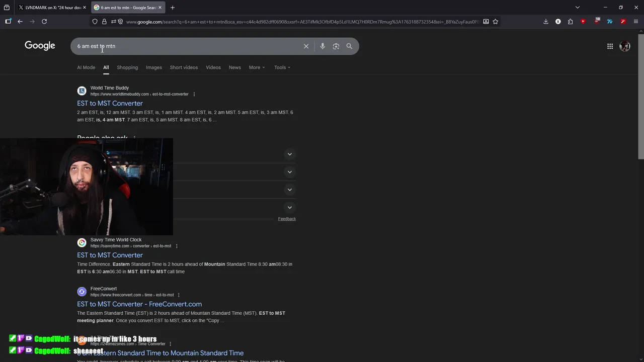Search by image with the Lens icon
Image resolution: width=644 pixels, height=362 pixels.
pyautogui.click(x=336, y=46)
